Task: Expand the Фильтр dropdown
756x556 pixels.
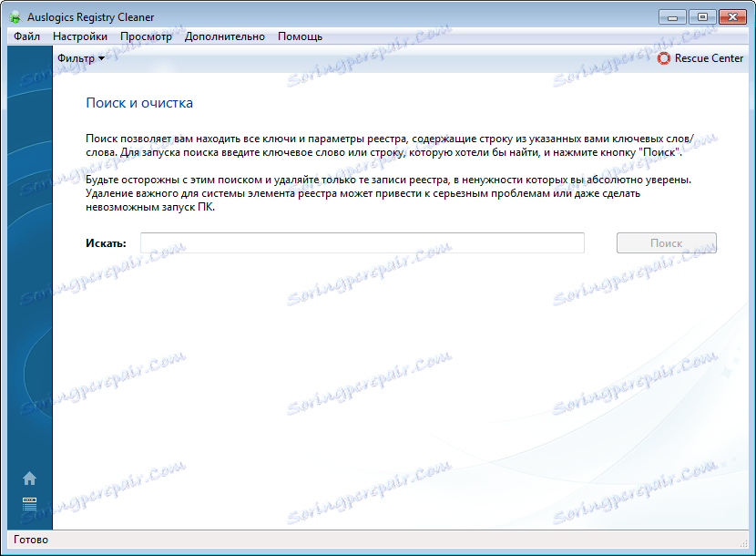Action: coord(80,58)
